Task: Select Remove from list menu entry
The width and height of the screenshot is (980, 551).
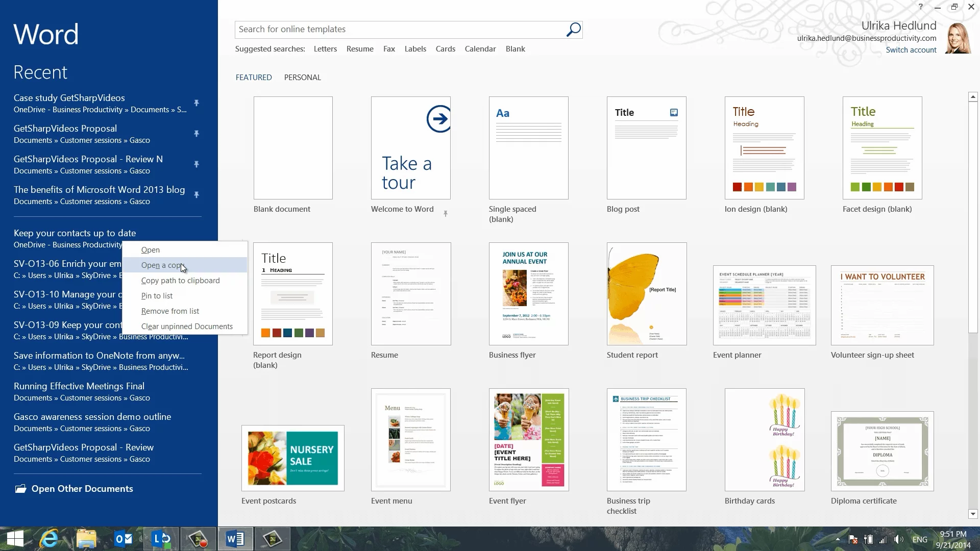Action: click(170, 311)
